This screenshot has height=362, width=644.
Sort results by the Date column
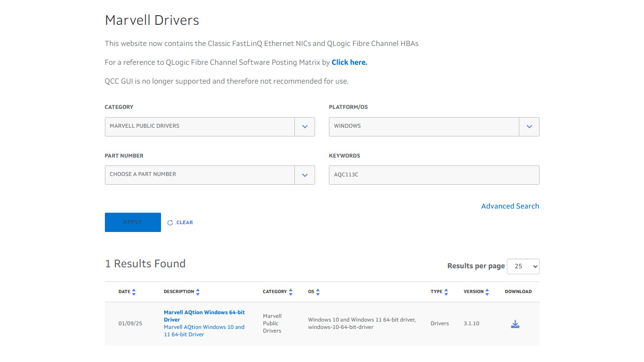click(x=133, y=291)
